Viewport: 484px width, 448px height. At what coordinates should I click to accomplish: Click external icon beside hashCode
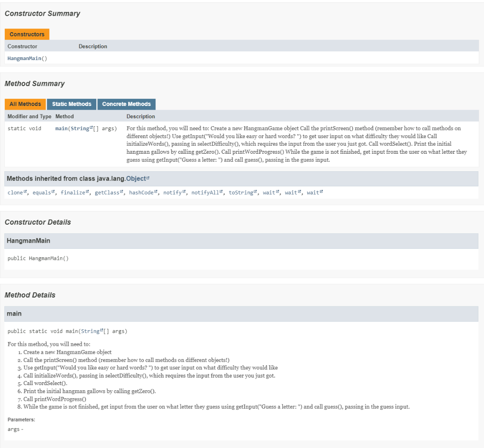[156, 192]
